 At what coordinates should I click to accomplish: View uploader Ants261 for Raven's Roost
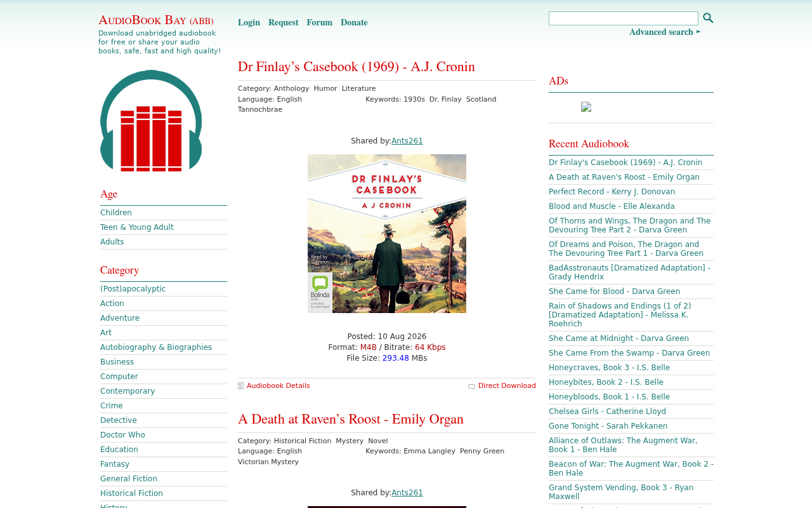[407, 493]
